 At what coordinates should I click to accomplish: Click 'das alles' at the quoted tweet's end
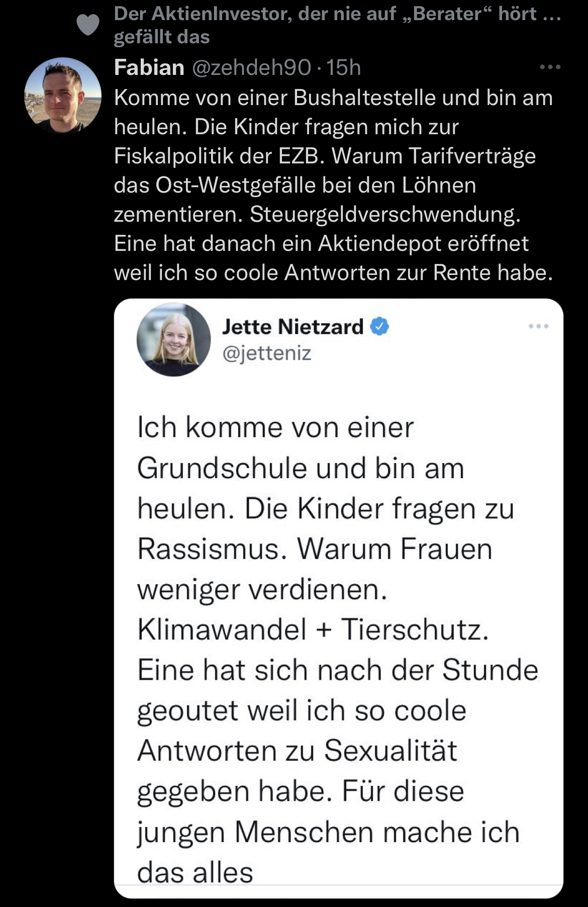[x=195, y=872]
